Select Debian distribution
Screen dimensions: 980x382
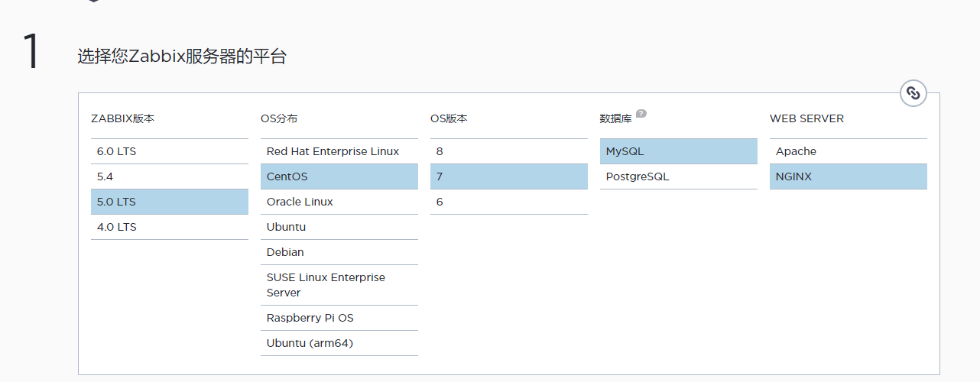coord(339,252)
